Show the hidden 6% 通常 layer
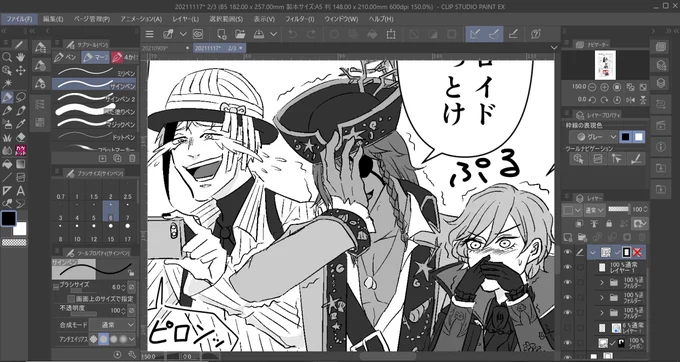 pyautogui.click(x=567, y=328)
